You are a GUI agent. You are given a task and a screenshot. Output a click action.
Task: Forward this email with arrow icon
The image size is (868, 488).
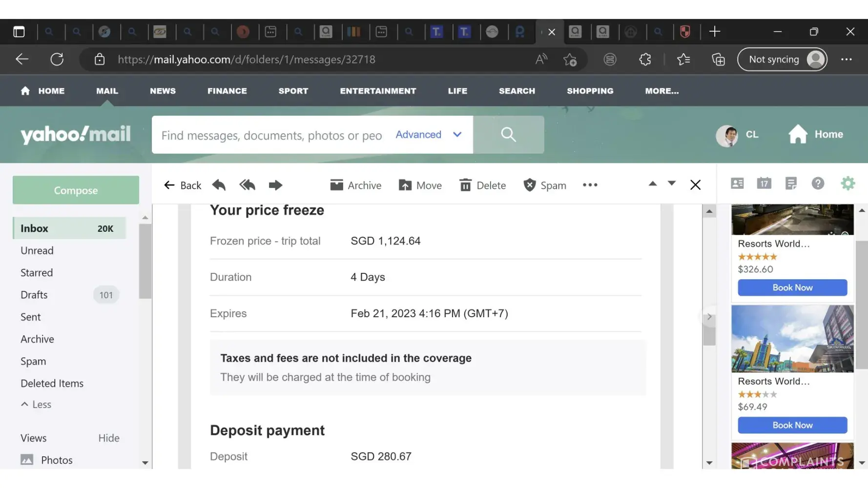point(275,185)
